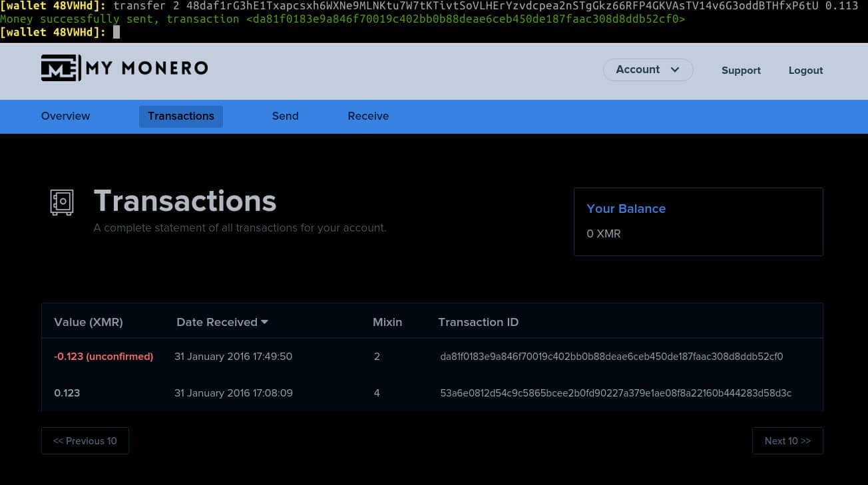Click the Transaction ID column header
This screenshot has width=868, height=485.
pos(478,322)
